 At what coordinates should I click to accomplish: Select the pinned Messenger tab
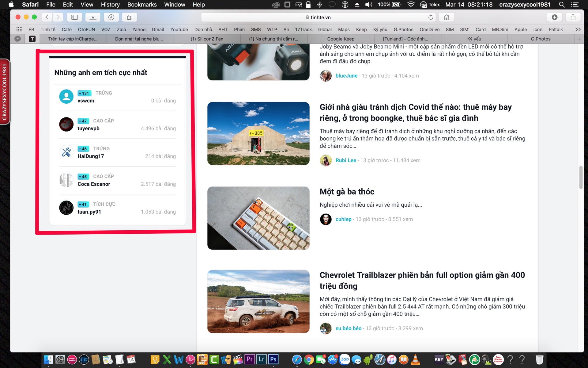pyautogui.click(x=18, y=39)
